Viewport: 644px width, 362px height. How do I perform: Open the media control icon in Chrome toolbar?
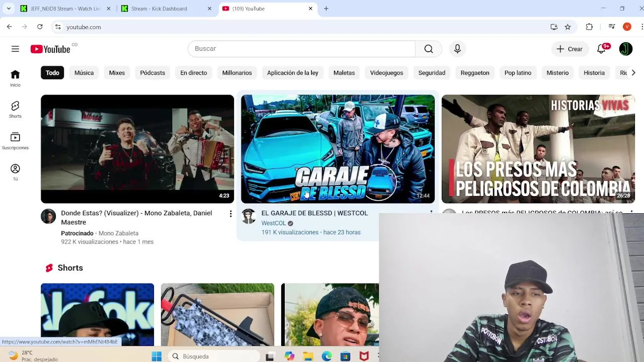(x=612, y=27)
